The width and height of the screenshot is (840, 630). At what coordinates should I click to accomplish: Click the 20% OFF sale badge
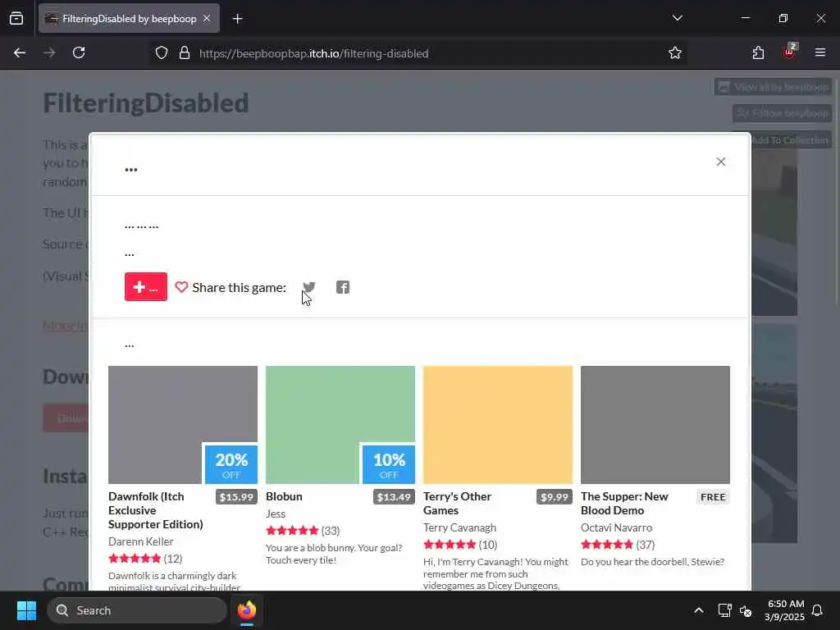click(231, 465)
